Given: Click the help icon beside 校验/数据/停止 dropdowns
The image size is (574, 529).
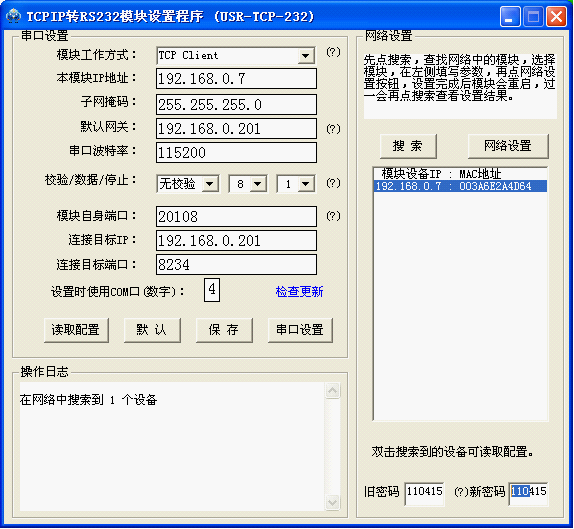Looking at the screenshot, I should click(333, 183).
